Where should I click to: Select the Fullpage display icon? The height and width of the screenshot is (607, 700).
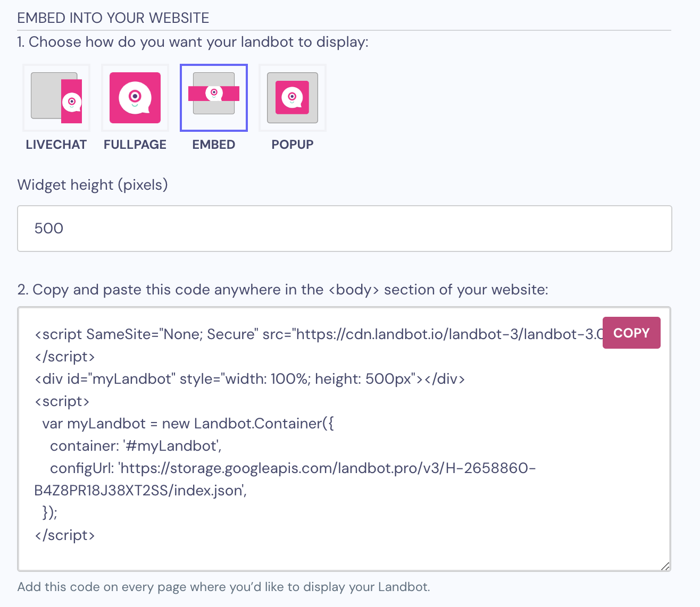[x=135, y=98]
